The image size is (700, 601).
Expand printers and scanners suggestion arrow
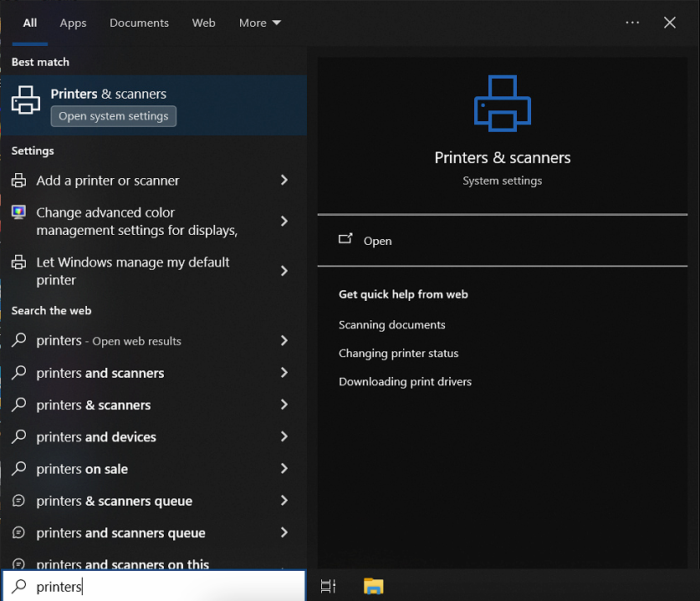[x=284, y=372]
